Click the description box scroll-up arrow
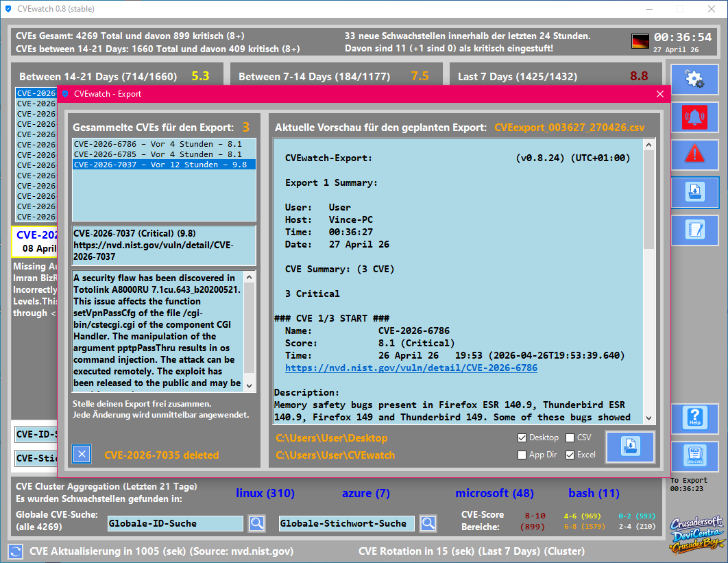The width and height of the screenshot is (728, 563). click(x=250, y=277)
